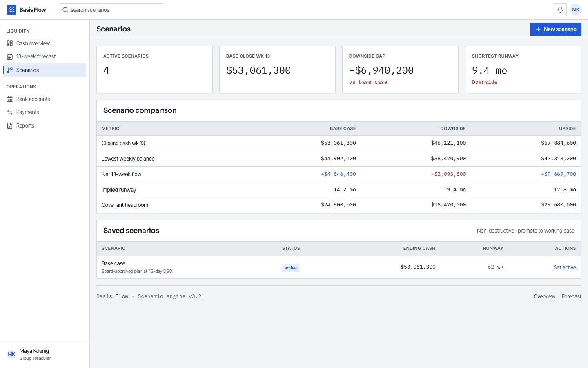Click the Downside Gap card amount
This screenshot has height=368, width=588.
click(381, 70)
